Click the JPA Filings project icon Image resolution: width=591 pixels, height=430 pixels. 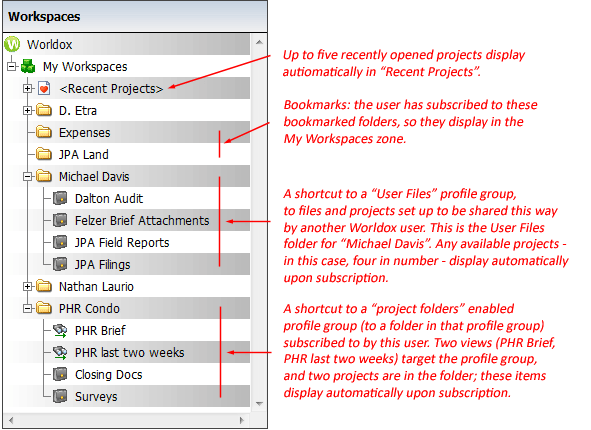60,264
